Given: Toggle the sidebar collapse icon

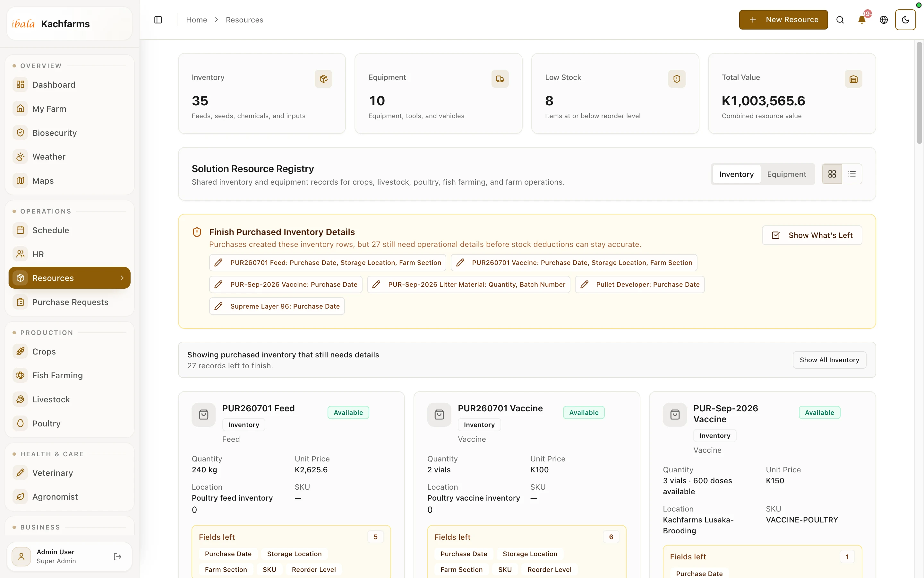Looking at the screenshot, I should pyautogui.click(x=158, y=20).
